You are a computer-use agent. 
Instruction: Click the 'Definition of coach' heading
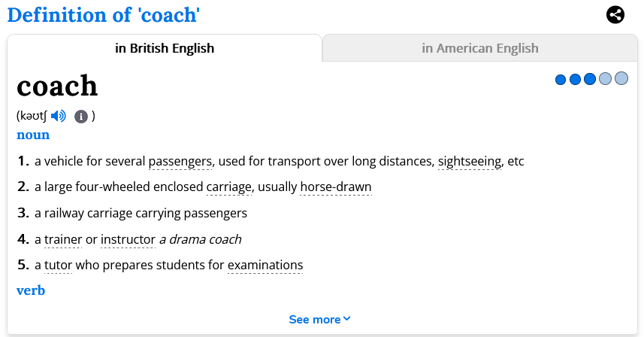pyautogui.click(x=104, y=14)
